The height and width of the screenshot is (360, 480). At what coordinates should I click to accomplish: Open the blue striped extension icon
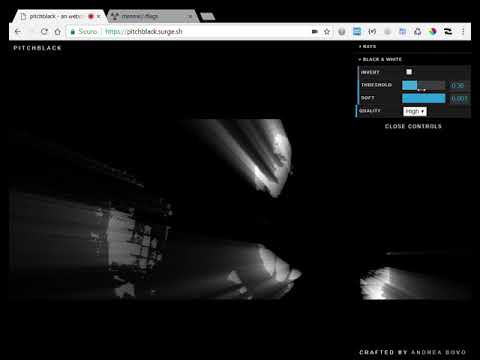[x=357, y=32]
